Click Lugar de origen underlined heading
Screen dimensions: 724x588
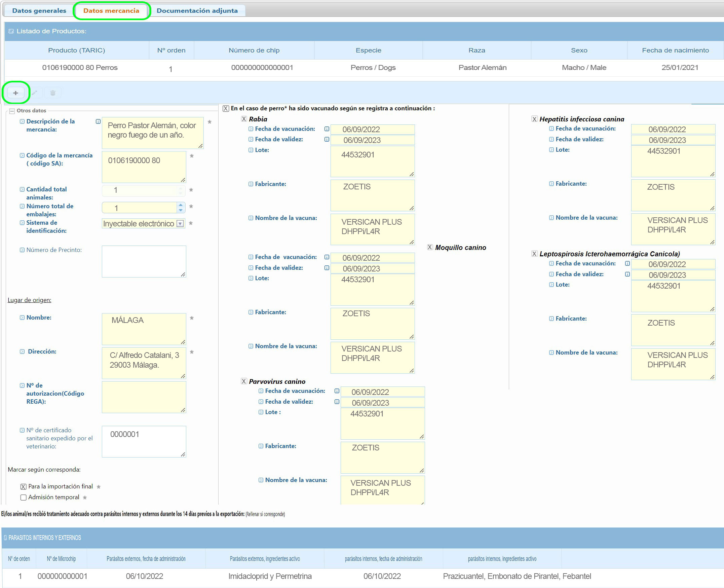coord(30,300)
